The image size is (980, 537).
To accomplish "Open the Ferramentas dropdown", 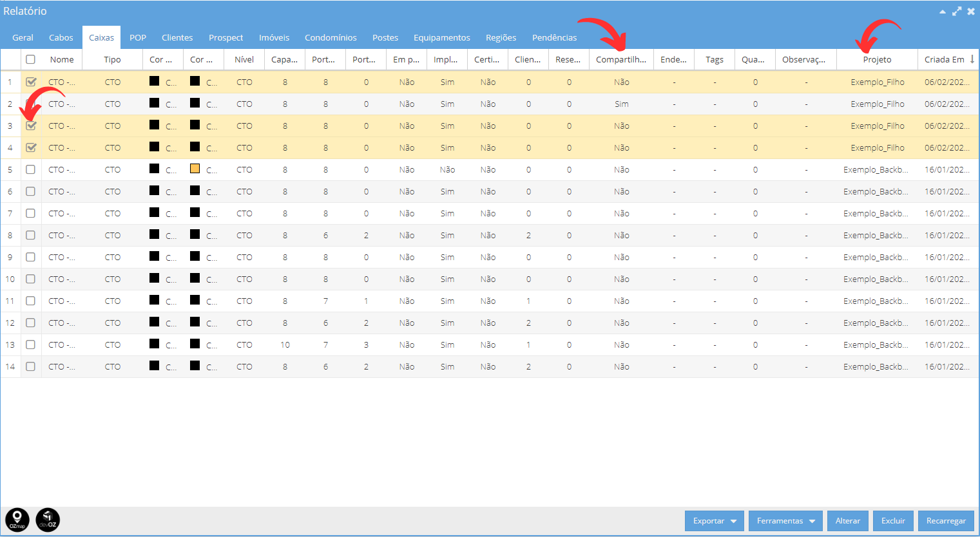I will click(785, 521).
